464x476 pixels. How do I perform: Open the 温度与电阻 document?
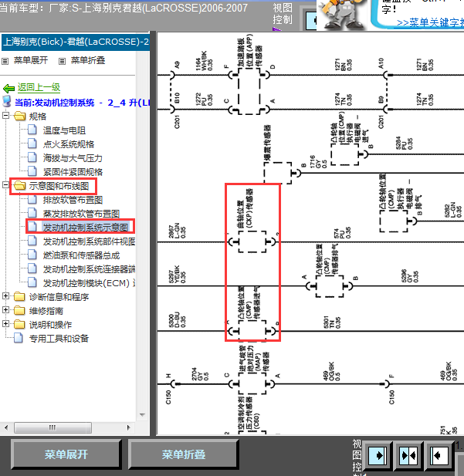click(x=64, y=130)
